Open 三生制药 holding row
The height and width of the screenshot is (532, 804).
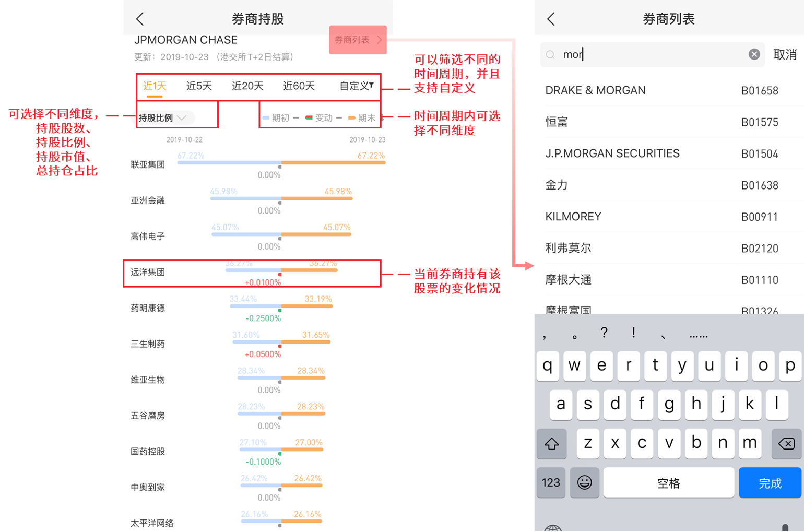coord(258,344)
